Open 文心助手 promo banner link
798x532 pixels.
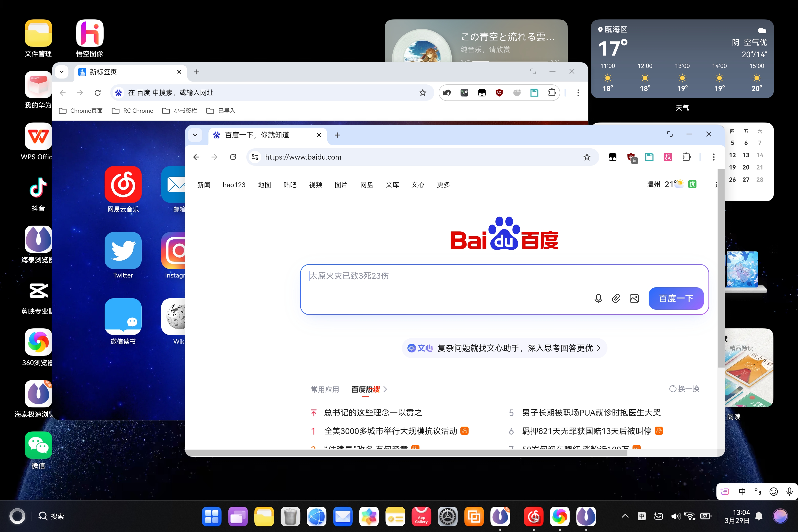[x=504, y=348]
